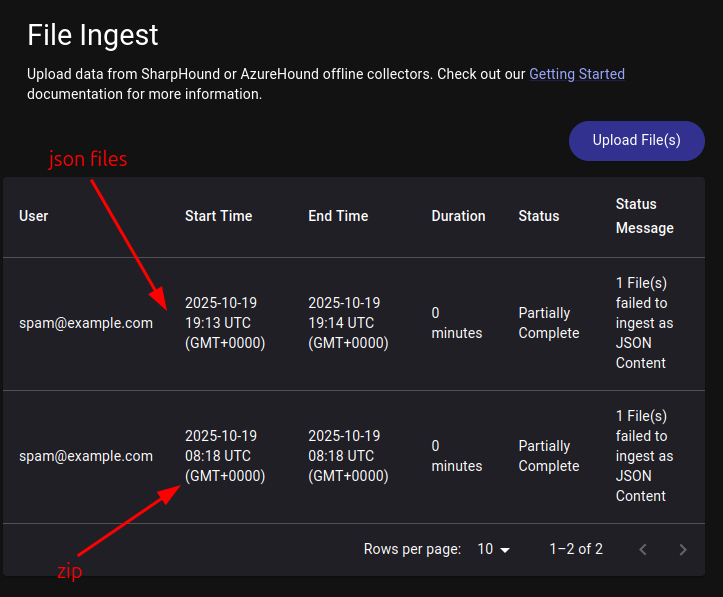This screenshot has height=597, width=723.
Task: Click the End Time column header
Action: click(x=338, y=216)
